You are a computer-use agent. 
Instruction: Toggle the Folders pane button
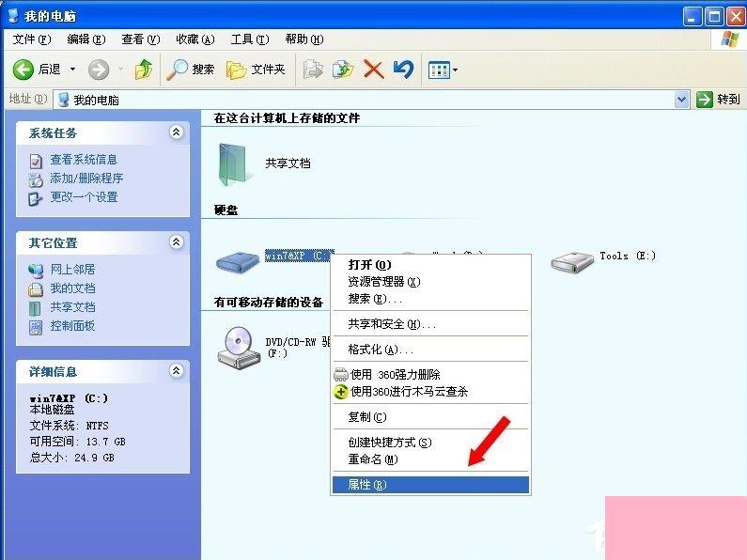[256, 70]
